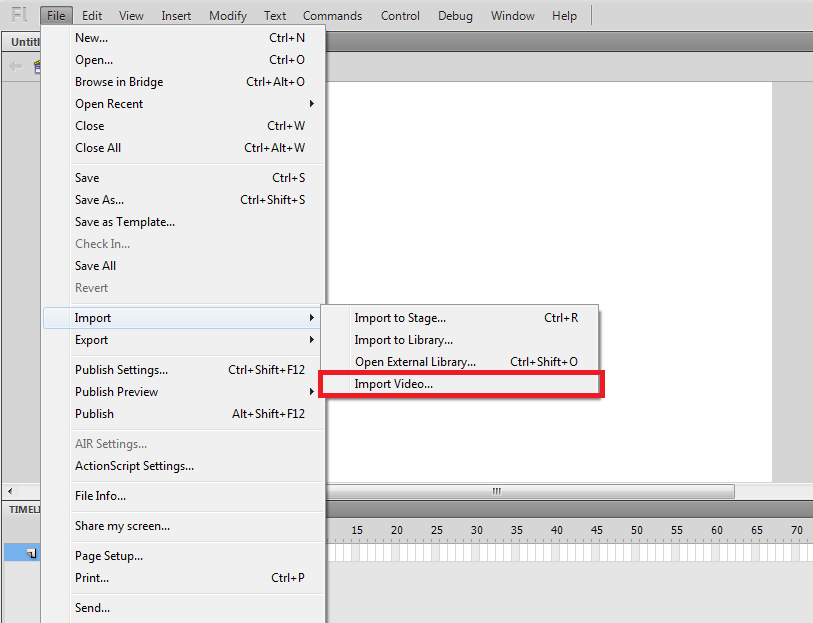Click frame 50 on the timeline ruler
Viewport: 813px width, 623px height.
[x=637, y=530]
